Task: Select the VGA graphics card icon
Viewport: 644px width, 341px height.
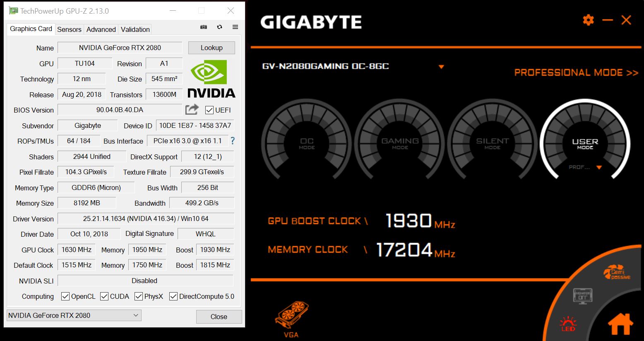Action: click(292, 319)
